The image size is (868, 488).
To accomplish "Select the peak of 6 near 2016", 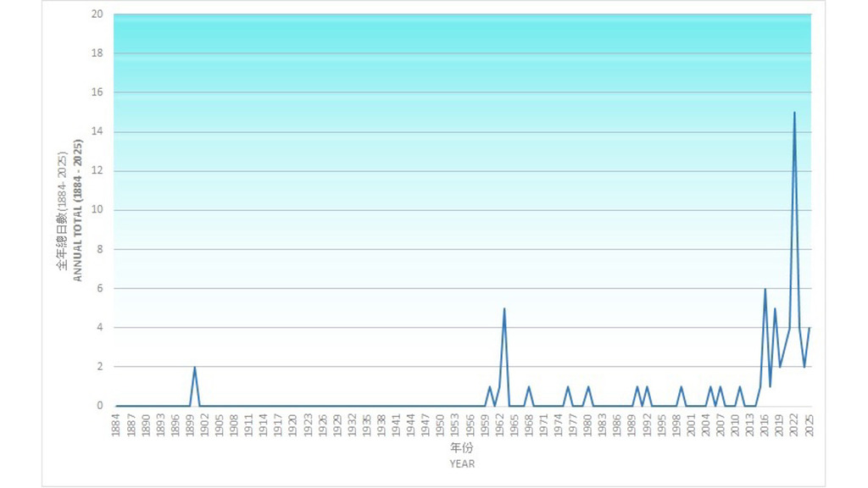I will coord(765,289).
